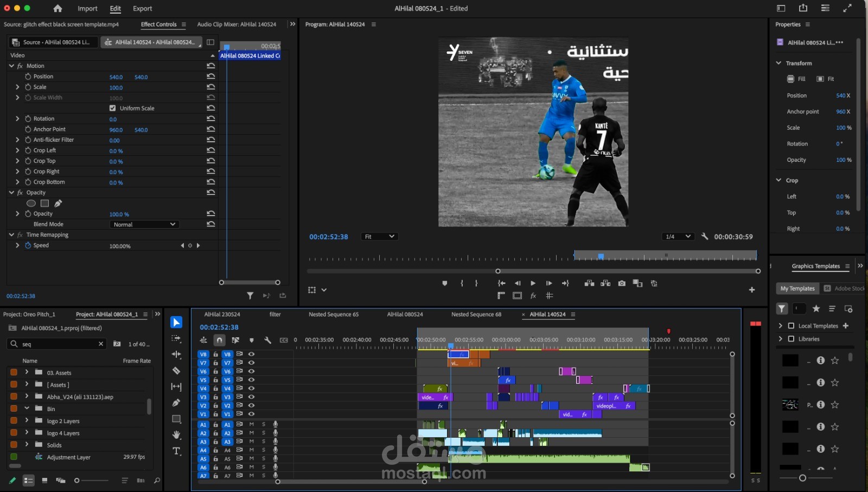This screenshot has height=492, width=868.
Task: Click the Project panel thumbnail zoom slider
Action: pyautogui.click(x=91, y=481)
